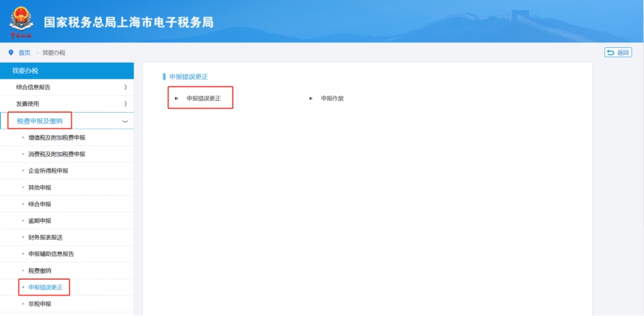This screenshot has height=316, width=644.
Task: Select 企业所得税申报 item
Action: [x=48, y=171]
